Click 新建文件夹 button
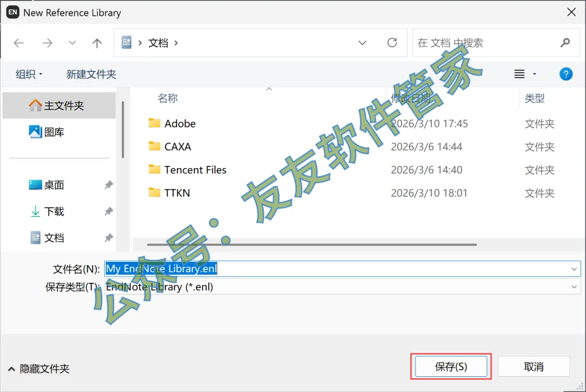 coord(91,74)
